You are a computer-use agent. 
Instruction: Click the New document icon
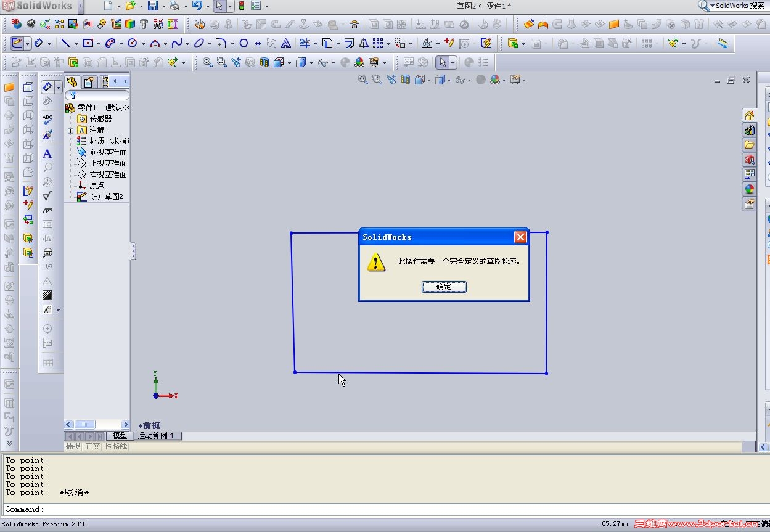point(108,6)
